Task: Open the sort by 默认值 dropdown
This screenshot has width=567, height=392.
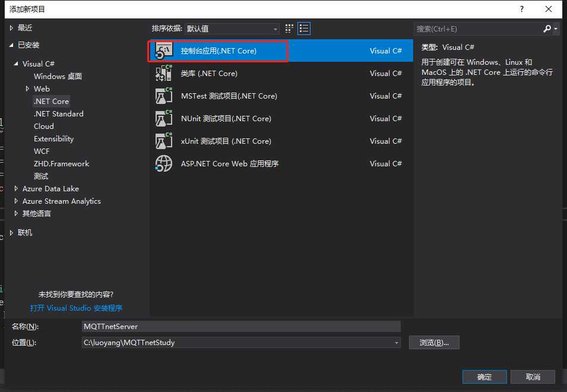Action: click(232, 29)
